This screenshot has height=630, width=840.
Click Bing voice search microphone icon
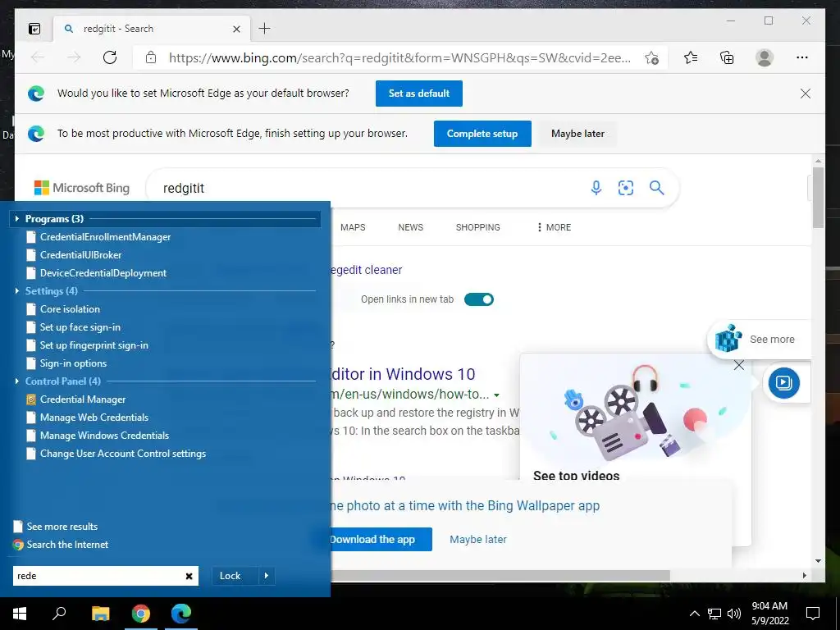click(x=596, y=188)
